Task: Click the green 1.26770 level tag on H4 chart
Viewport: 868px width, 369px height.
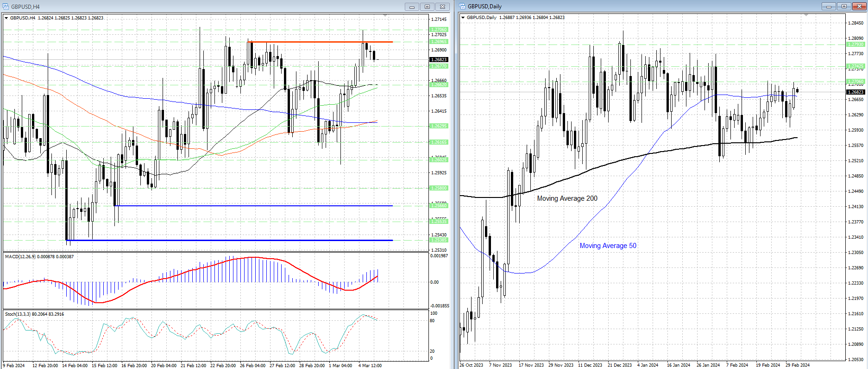Action: [x=439, y=66]
